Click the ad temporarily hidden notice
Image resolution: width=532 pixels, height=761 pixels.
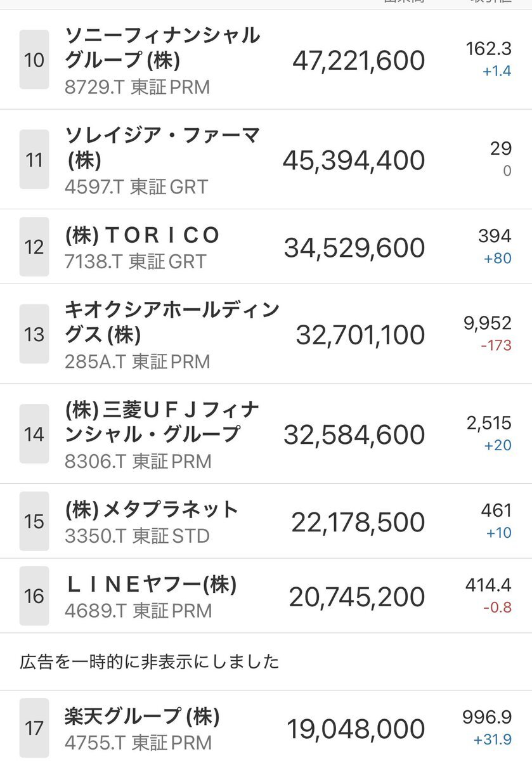click(150, 662)
